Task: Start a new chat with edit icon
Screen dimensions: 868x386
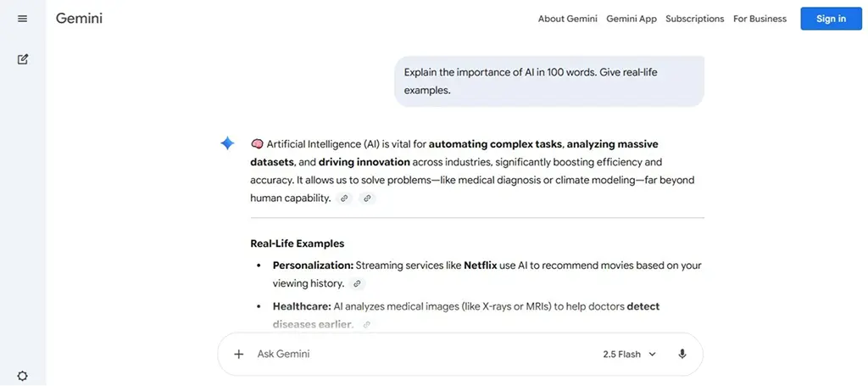Action: point(23,59)
